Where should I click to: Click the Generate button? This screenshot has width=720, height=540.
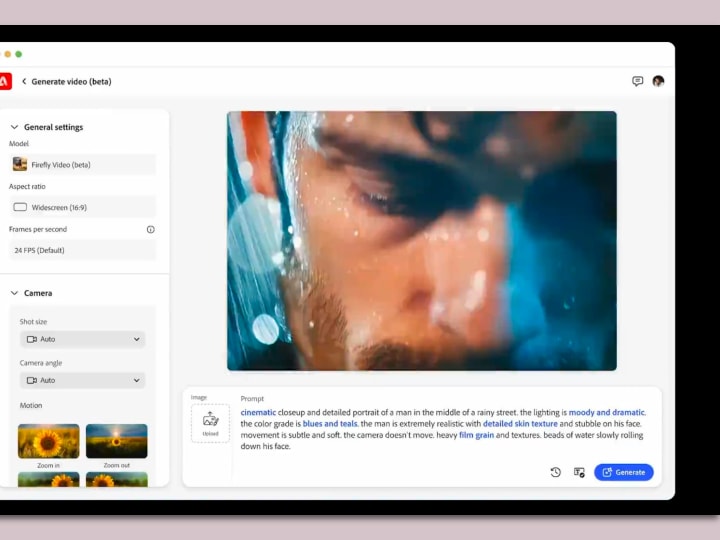coord(624,472)
